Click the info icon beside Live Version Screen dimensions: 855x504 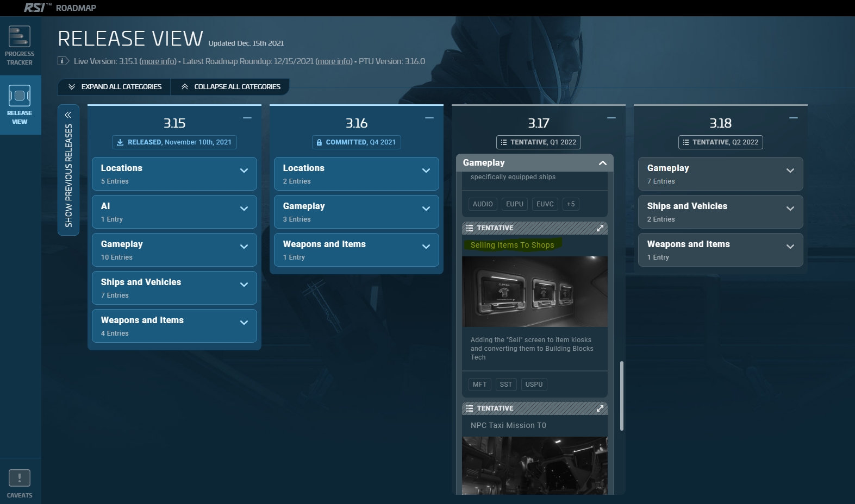pos(63,61)
